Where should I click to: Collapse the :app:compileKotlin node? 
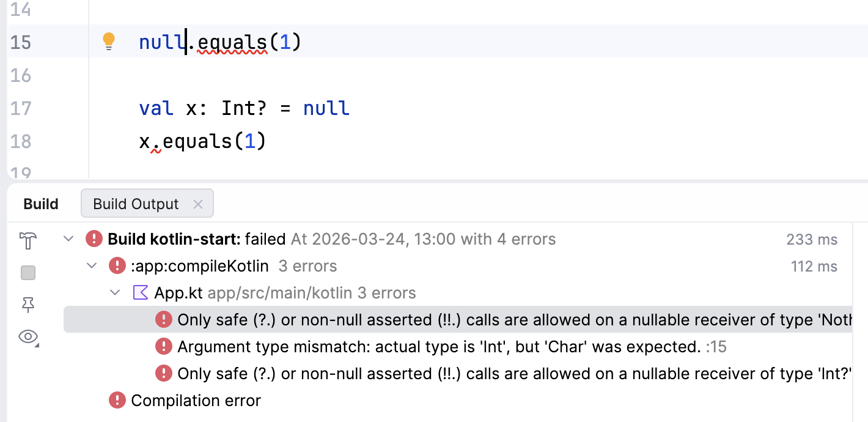click(92, 266)
